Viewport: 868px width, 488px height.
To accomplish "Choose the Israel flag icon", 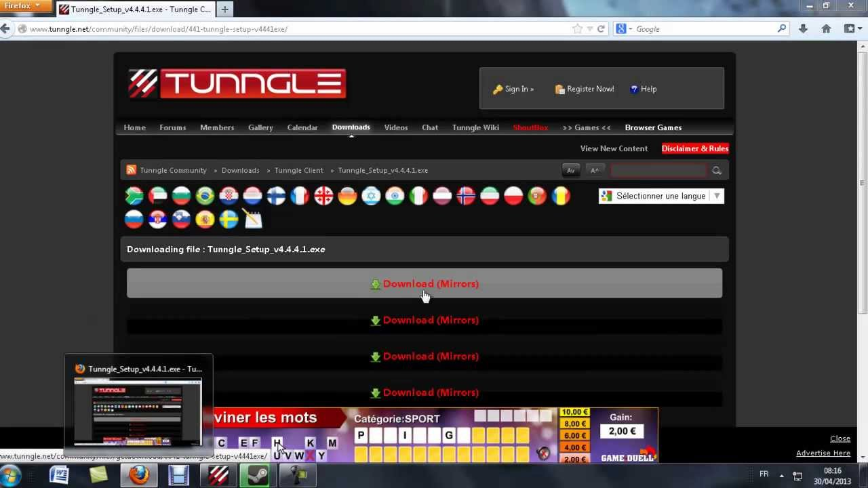I will [x=371, y=196].
